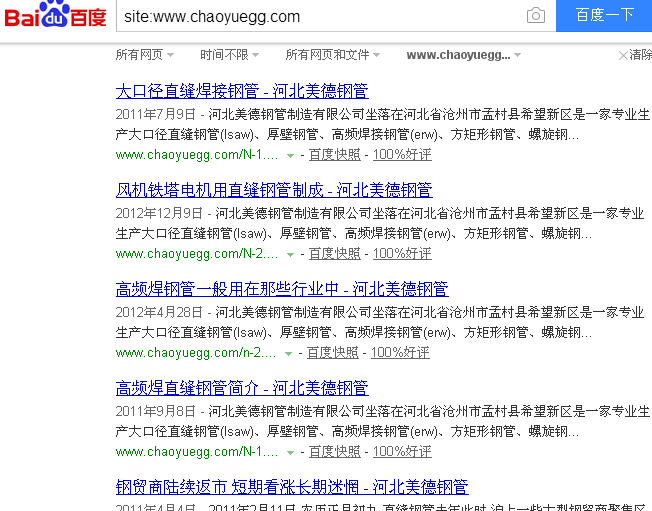
Task: Open result 大口径直缝焊接钢管 - 河北美德钢管
Action: click(242, 91)
